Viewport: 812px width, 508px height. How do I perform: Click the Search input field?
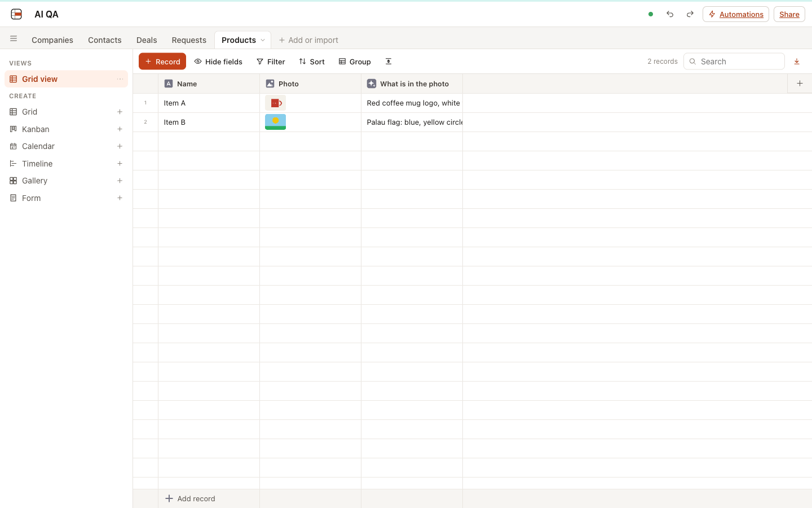(734, 62)
